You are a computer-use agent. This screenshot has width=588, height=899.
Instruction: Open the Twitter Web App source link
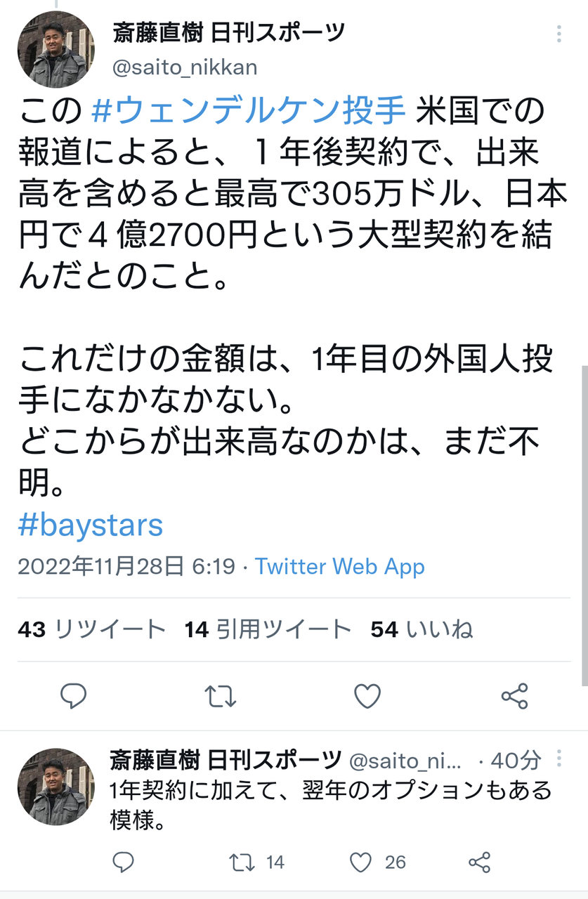340,566
